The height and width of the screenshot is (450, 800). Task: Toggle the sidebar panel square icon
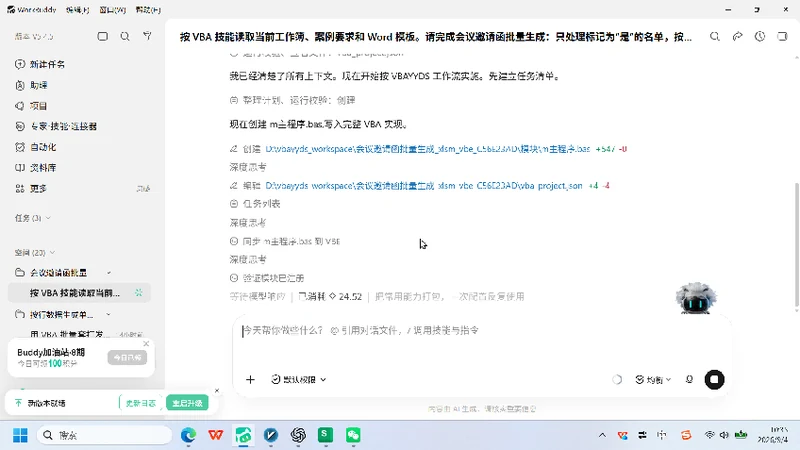coord(103,36)
